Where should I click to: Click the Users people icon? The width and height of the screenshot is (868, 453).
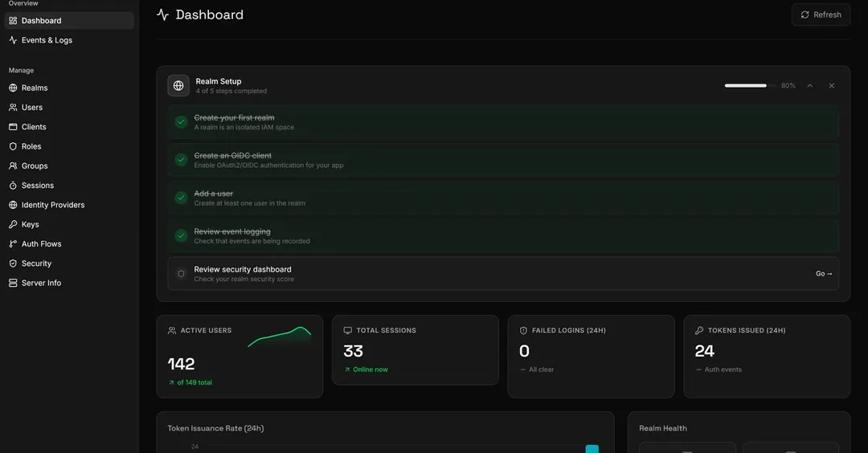(13, 108)
